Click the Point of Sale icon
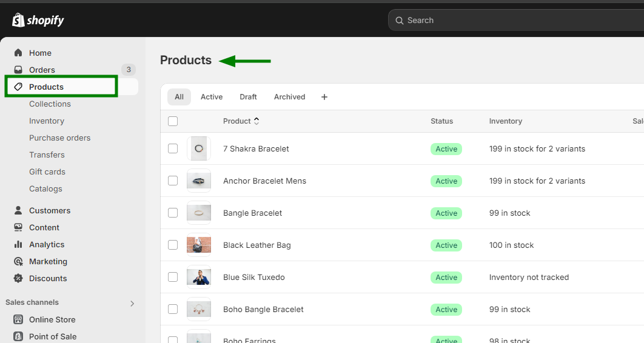Image resolution: width=644 pixels, height=343 pixels. (18, 336)
